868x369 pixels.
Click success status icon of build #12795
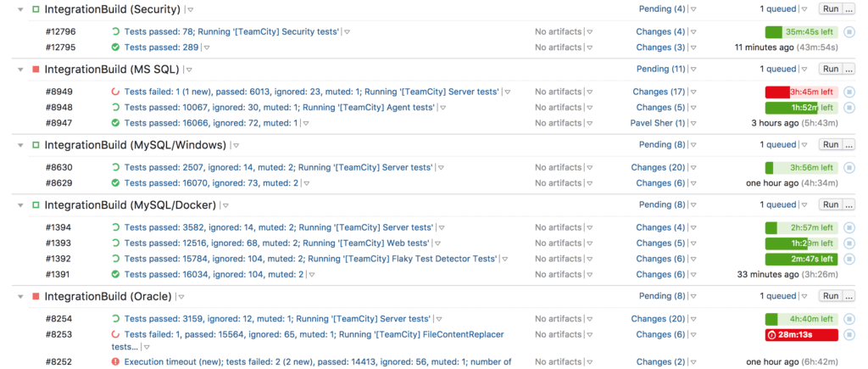(x=115, y=48)
